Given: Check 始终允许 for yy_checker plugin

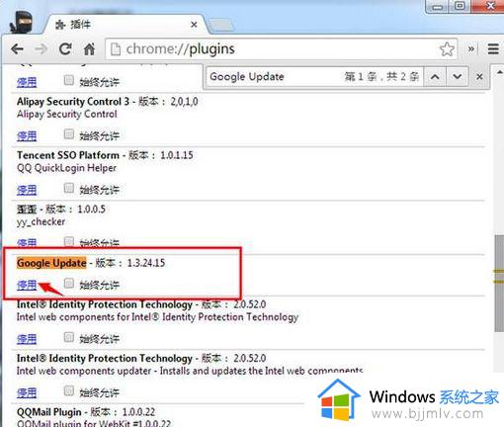Looking at the screenshot, I should (69, 241).
